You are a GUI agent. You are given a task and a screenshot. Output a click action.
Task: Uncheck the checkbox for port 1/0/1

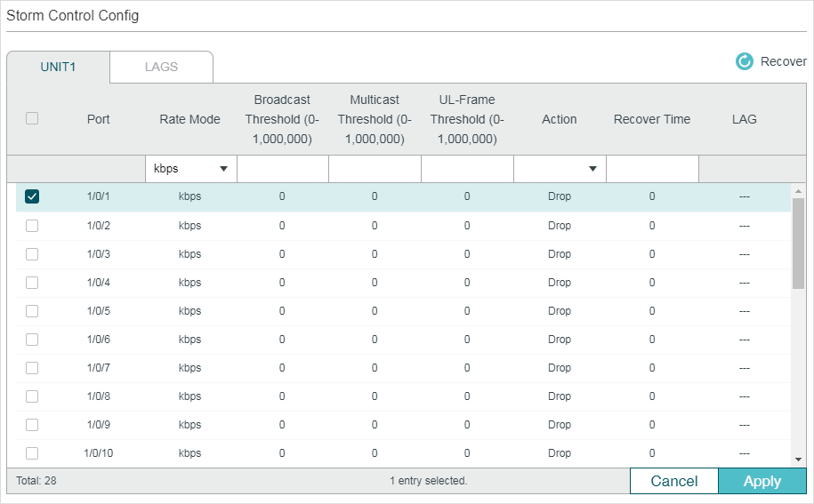click(32, 196)
